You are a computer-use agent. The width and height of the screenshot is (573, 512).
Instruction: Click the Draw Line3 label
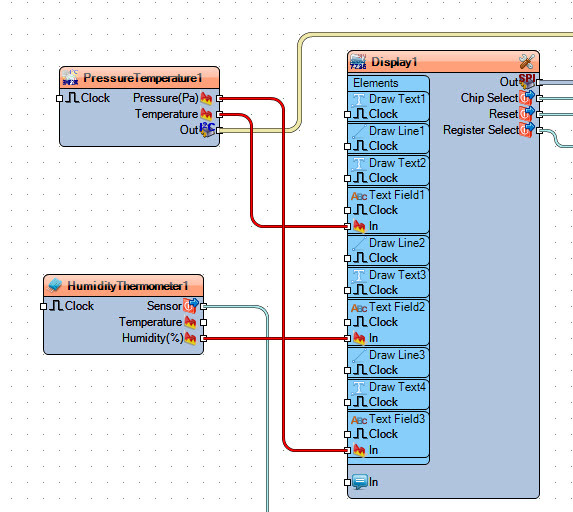tap(397, 355)
